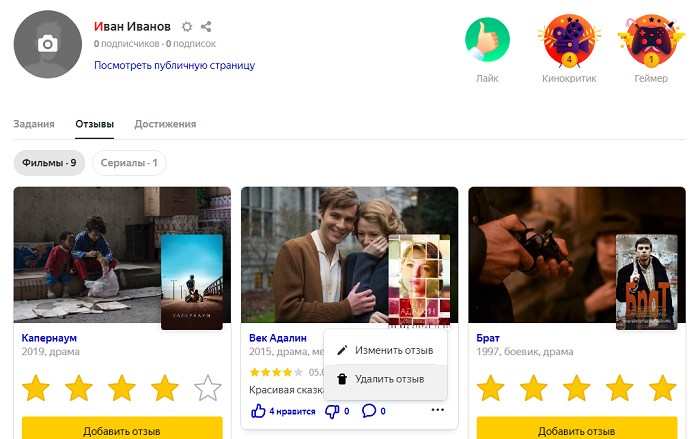The width and height of the screenshot is (700, 439).
Task: Switch to the Задания tab
Action: click(34, 124)
